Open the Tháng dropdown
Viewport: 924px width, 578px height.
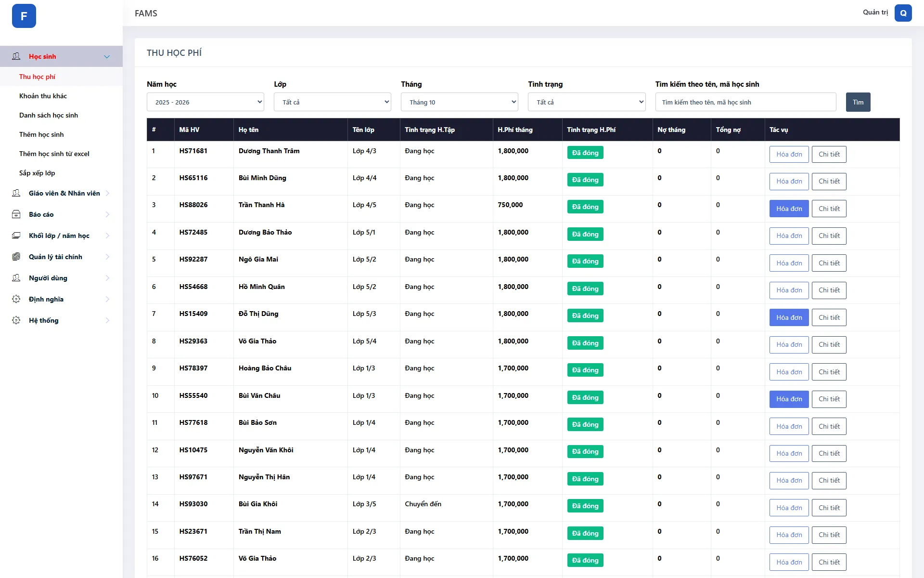pos(460,102)
